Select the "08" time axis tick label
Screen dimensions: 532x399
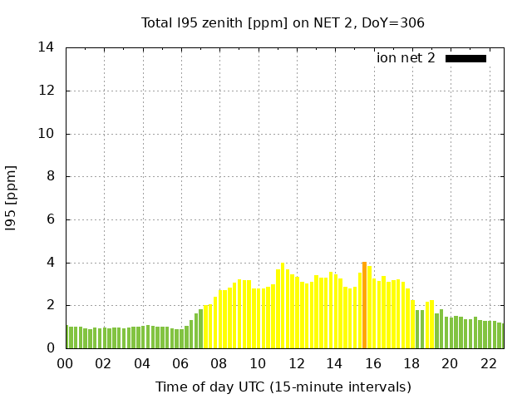pos(219,363)
